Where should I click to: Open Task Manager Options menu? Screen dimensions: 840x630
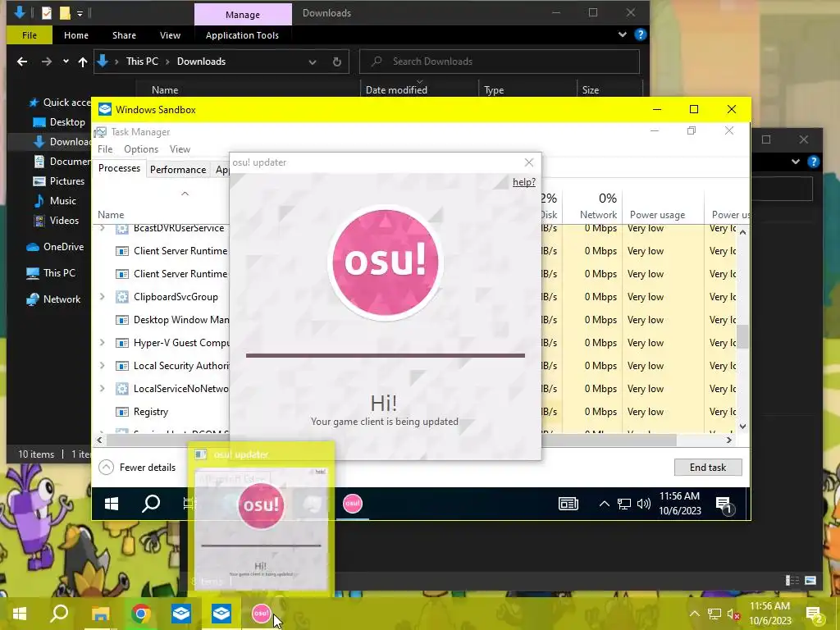pos(141,149)
